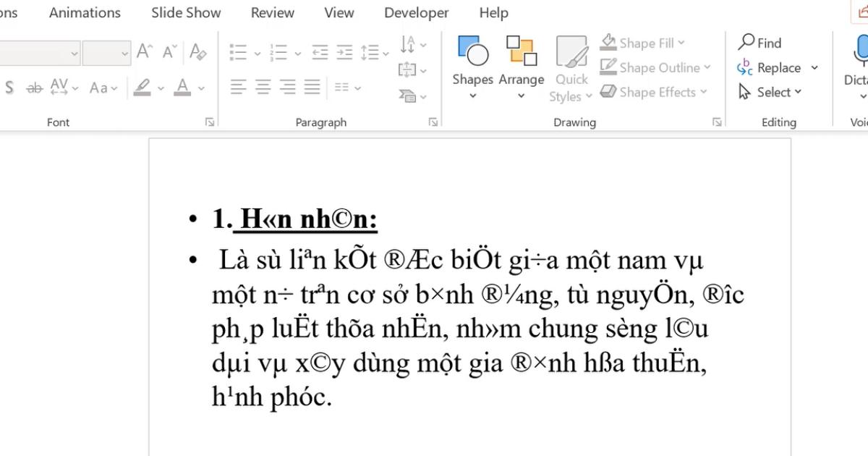Expand the font color dropdown arrow
Viewport: 868px width, 456px height.
(201, 88)
